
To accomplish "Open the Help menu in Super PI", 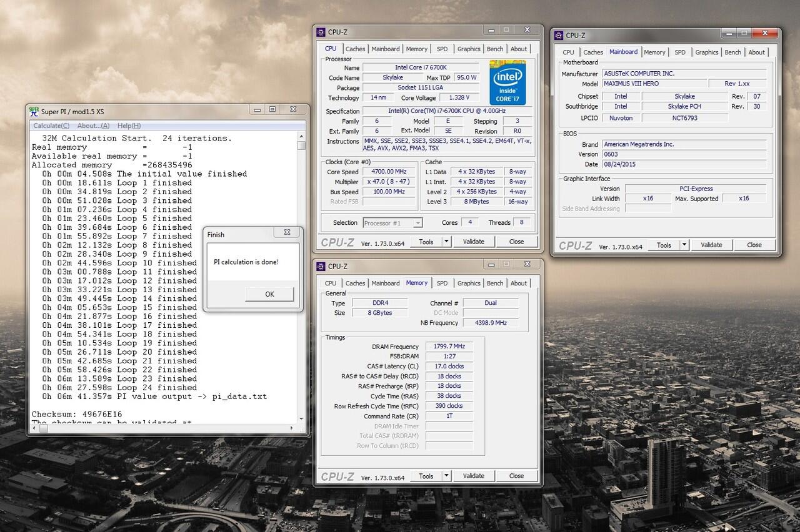I will coord(129,126).
